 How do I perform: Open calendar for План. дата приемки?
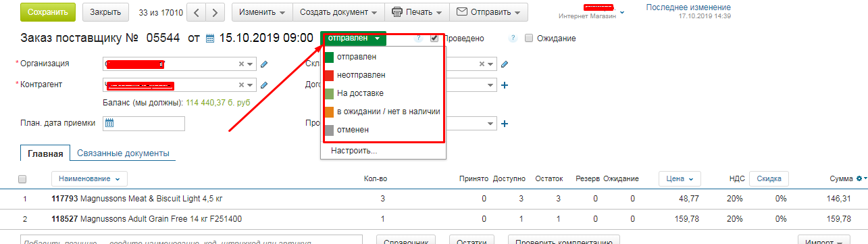tap(109, 123)
